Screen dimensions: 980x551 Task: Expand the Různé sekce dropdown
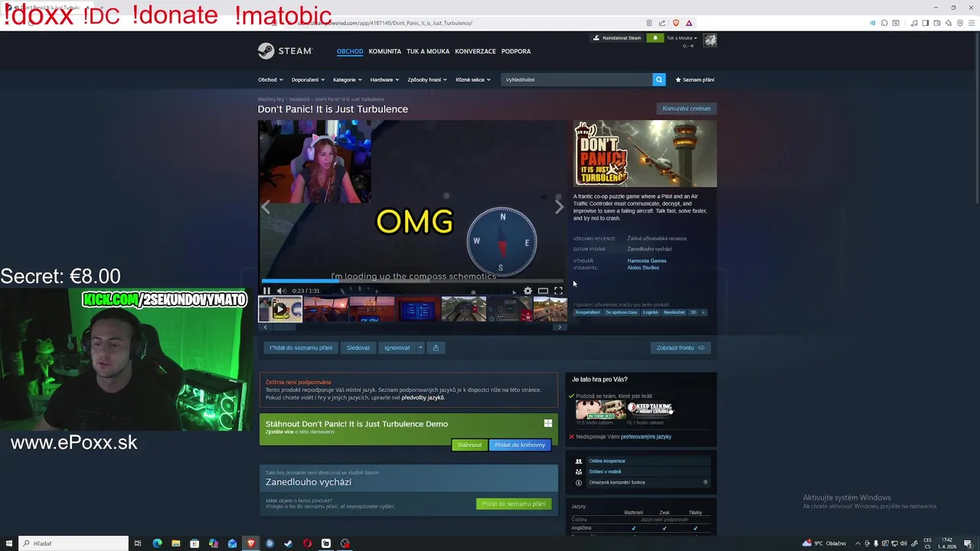[473, 80]
